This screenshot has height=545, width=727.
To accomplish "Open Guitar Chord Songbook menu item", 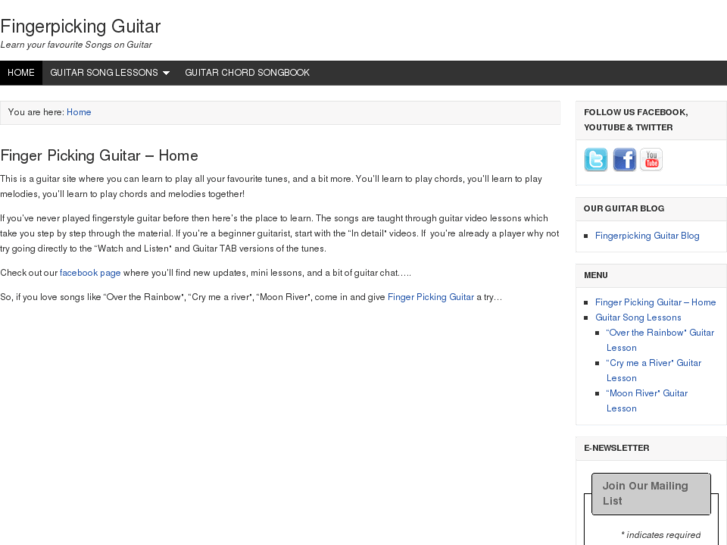I will pyautogui.click(x=247, y=73).
